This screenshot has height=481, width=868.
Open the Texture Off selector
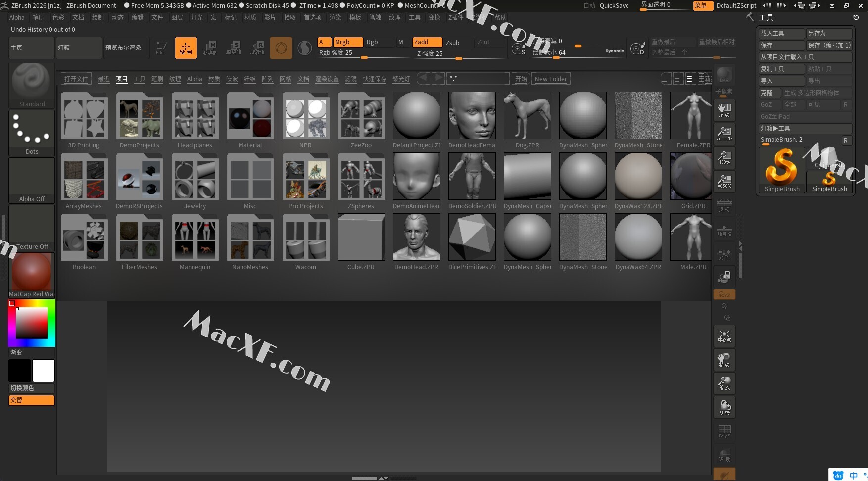pyautogui.click(x=32, y=228)
